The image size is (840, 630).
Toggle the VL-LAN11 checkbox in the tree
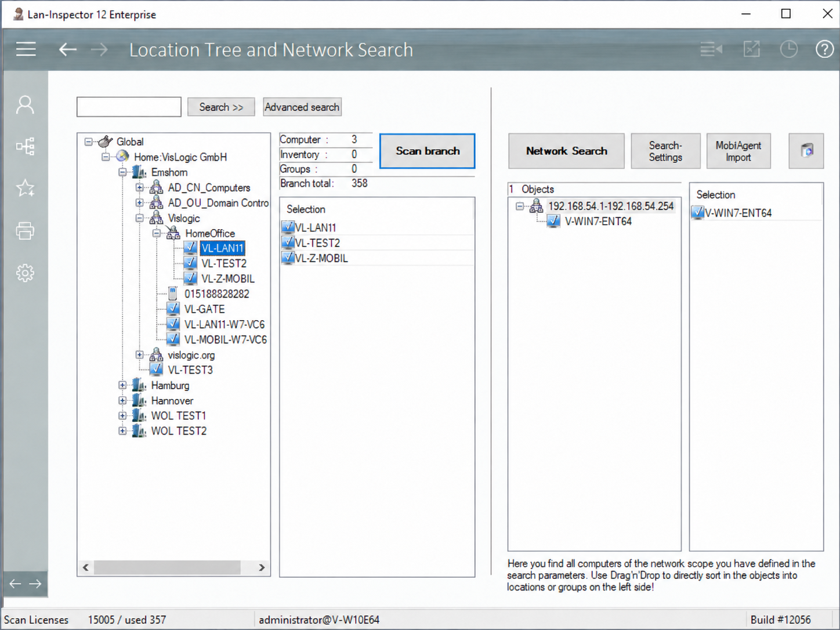coord(190,248)
